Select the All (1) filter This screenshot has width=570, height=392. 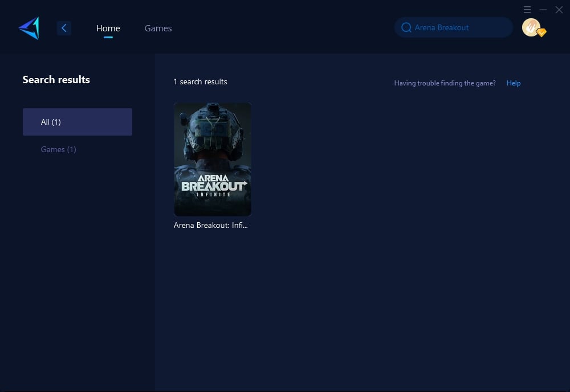pyautogui.click(x=78, y=122)
